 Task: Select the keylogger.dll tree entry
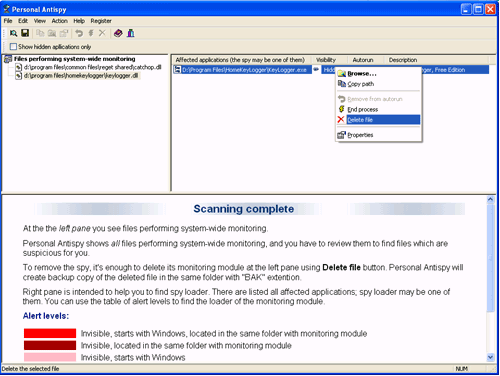(x=81, y=76)
